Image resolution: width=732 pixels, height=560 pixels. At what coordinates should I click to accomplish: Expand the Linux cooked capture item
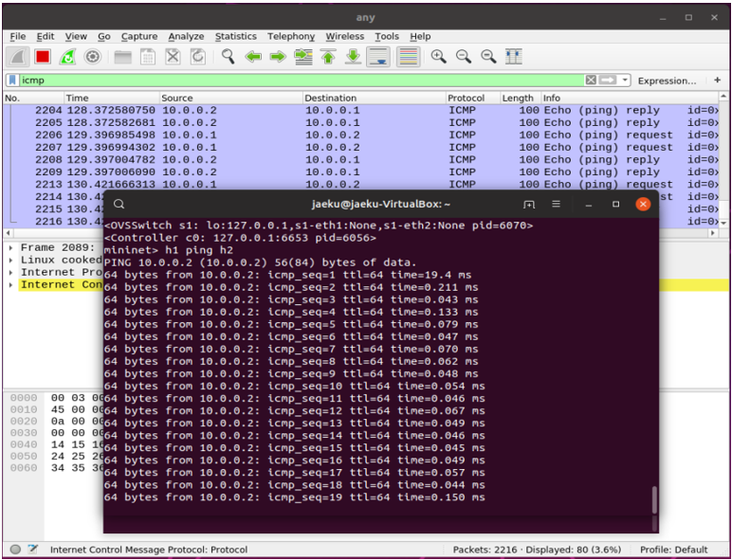click(10, 260)
